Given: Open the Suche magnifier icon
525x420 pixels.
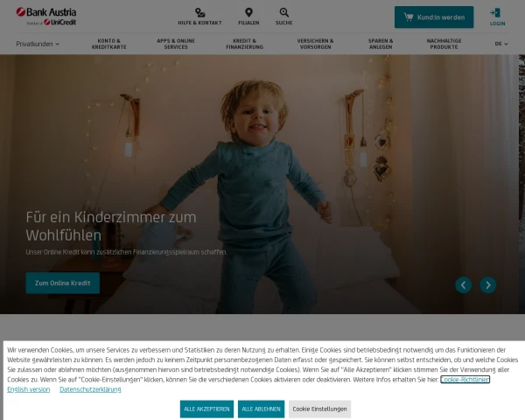Looking at the screenshot, I should click(283, 13).
